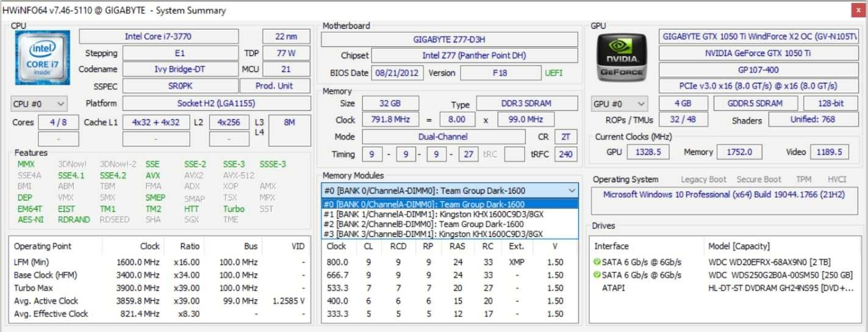
Task: Click the Intel Core i7 logo
Action: tap(42, 58)
